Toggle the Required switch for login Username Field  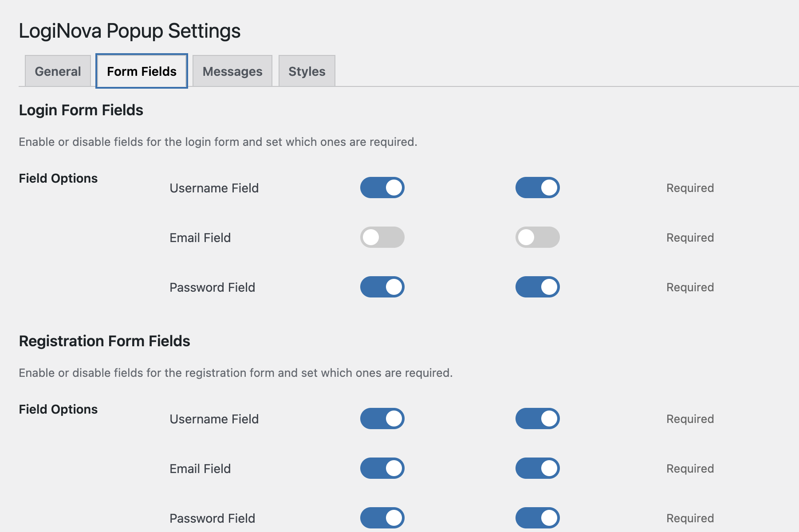(537, 188)
